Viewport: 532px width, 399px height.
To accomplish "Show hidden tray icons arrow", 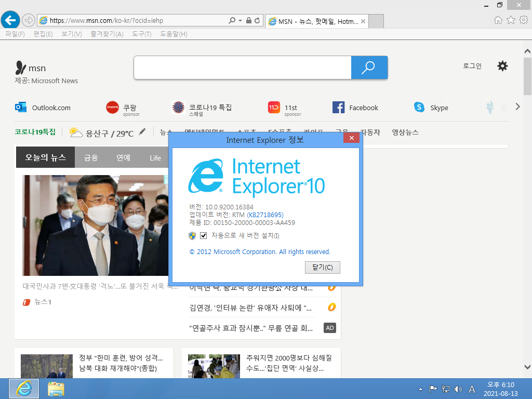I will tap(420, 389).
